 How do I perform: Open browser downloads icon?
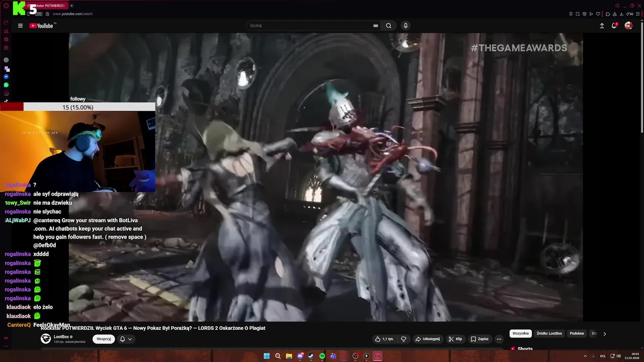point(621,14)
